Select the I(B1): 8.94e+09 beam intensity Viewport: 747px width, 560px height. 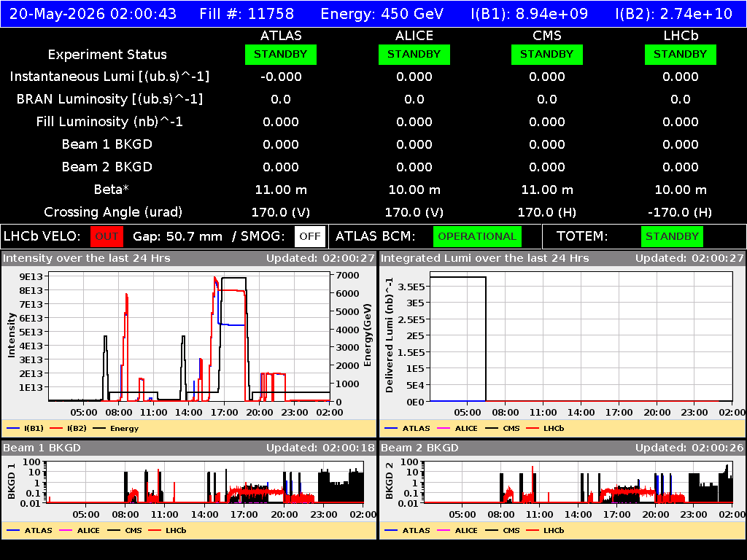530,14
